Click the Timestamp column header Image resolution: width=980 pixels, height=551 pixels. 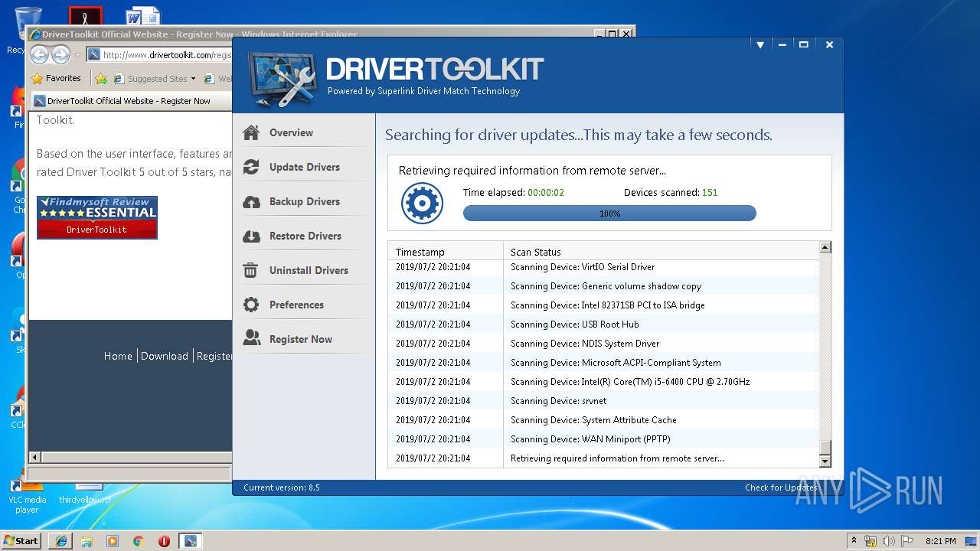(x=445, y=252)
